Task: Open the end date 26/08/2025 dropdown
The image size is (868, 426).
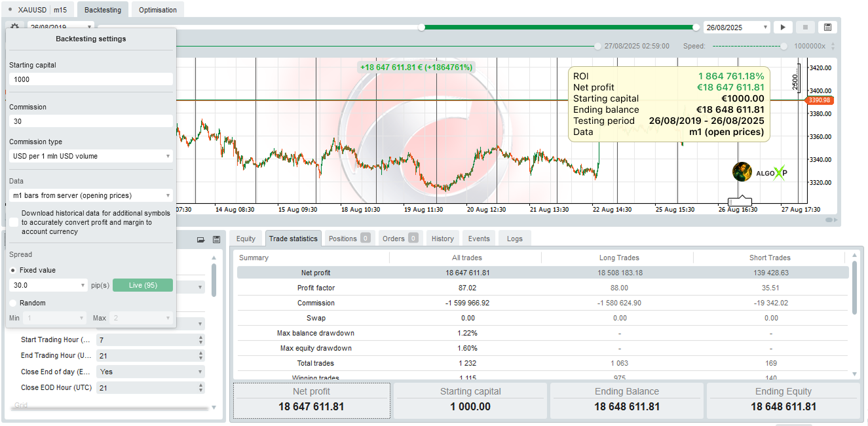Action: (736, 28)
